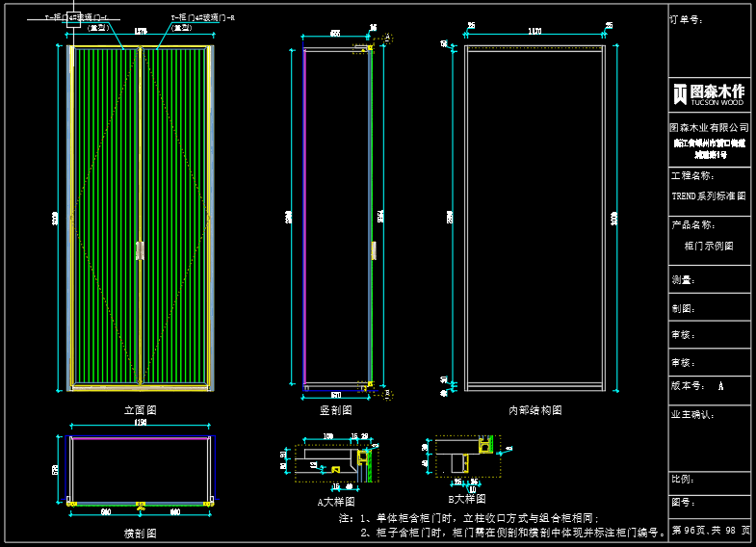The image size is (756, 547).
Task: Click the 订单号 field in title block
Action: point(688,19)
